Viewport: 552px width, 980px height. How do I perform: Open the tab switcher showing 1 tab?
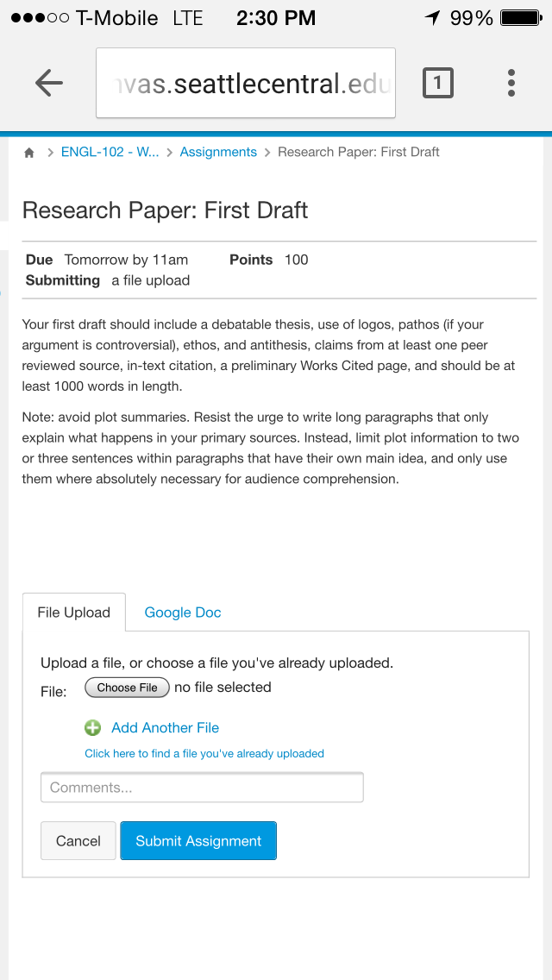point(437,83)
